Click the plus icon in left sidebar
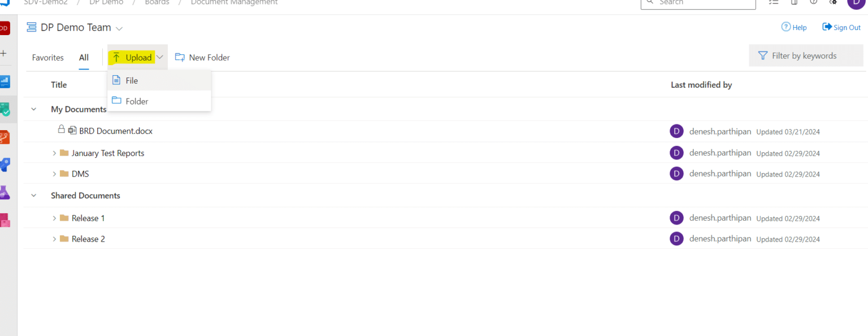The height and width of the screenshot is (336, 868). [x=3, y=53]
